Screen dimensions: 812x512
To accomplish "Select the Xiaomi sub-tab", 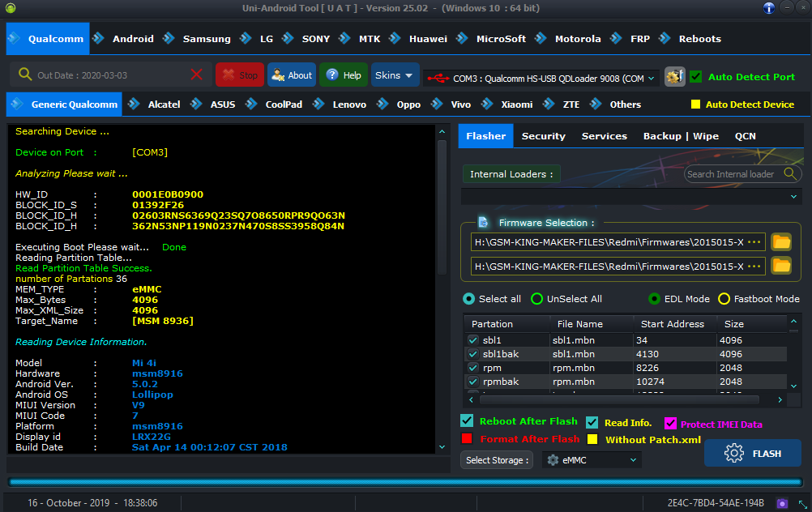I will pyautogui.click(x=516, y=105).
